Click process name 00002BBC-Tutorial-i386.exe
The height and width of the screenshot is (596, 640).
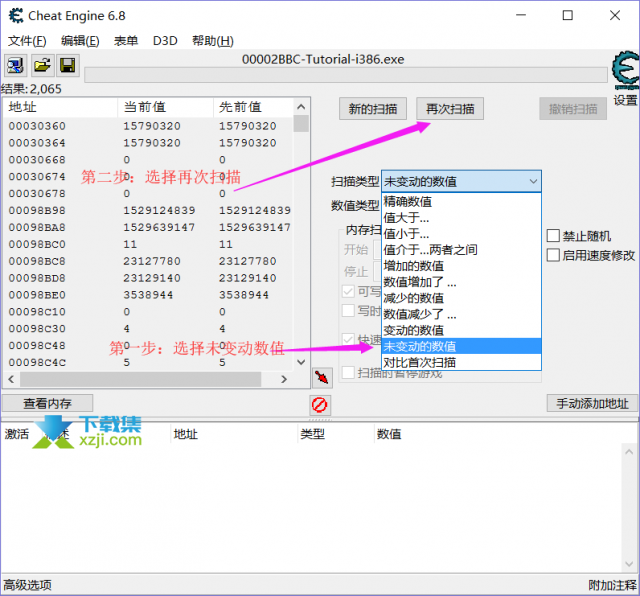[x=323, y=60]
